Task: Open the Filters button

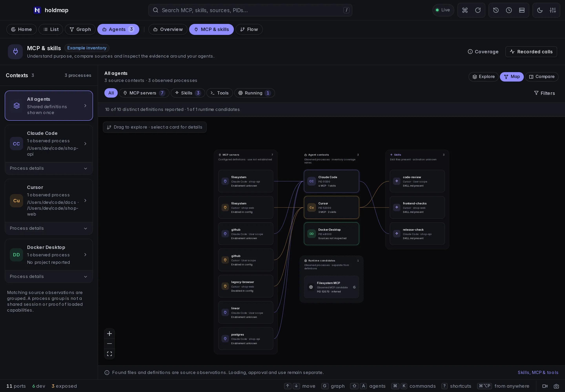Action: tap(544, 93)
